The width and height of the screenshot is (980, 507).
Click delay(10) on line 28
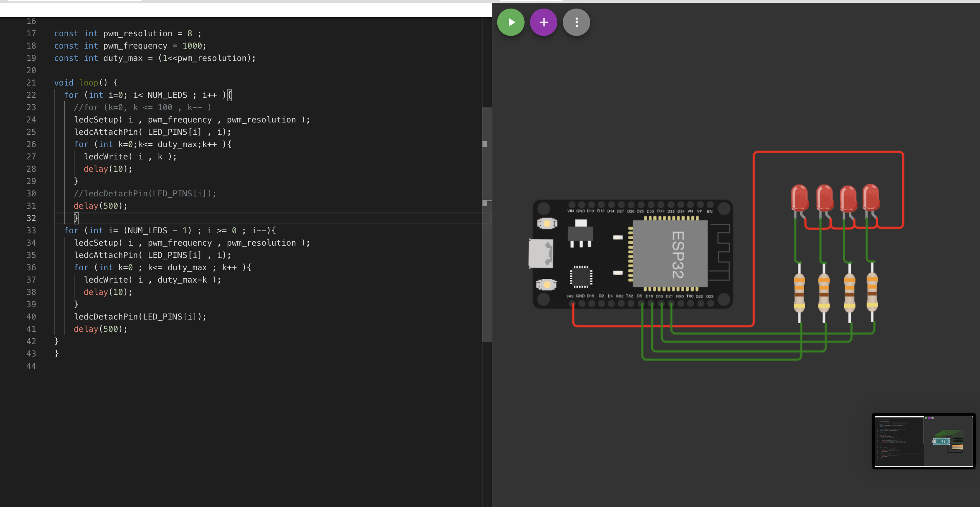pos(108,169)
